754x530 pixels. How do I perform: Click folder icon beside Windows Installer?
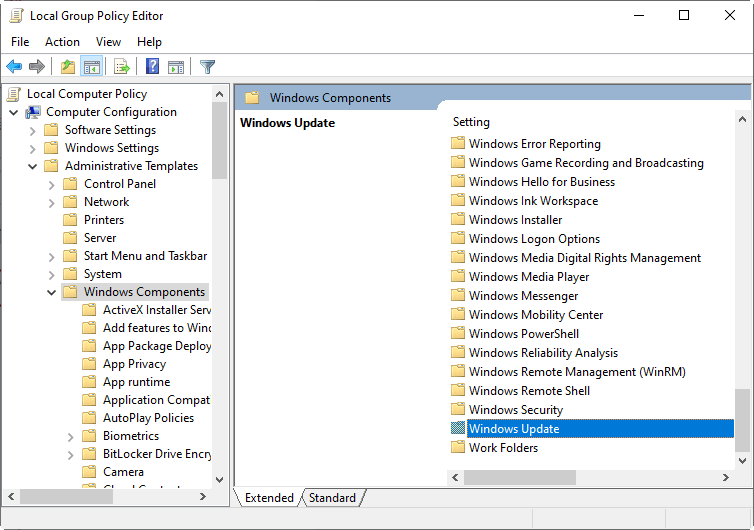pos(458,219)
